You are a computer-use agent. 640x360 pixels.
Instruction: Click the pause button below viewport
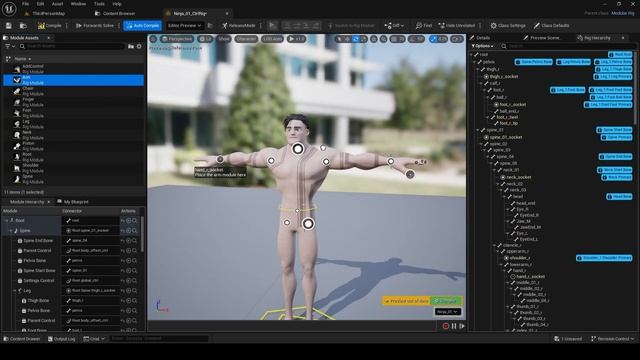pyautogui.click(x=454, y=326)
